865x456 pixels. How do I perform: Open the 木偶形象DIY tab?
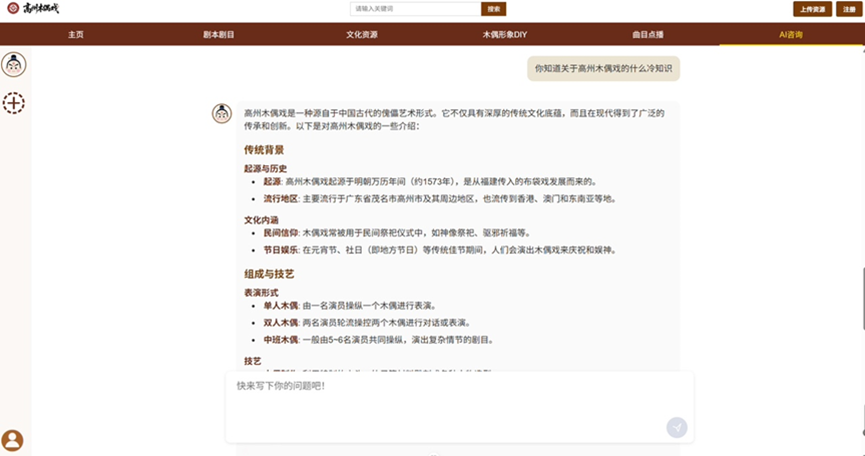pyautogui.click(x=504, y=34)
